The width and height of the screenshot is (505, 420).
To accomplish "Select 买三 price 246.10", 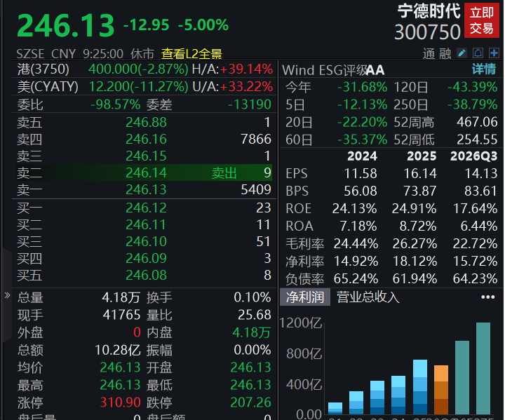I will click(146, 242).
